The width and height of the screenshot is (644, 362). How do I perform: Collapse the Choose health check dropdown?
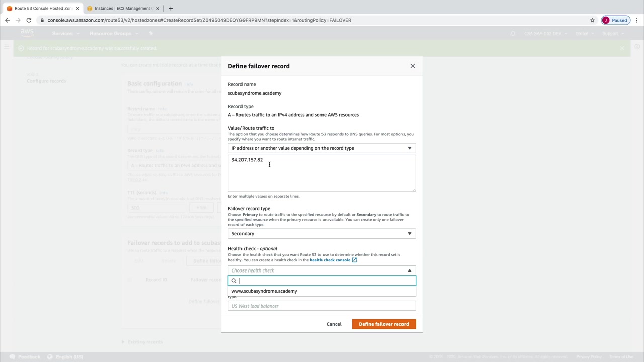322,270
